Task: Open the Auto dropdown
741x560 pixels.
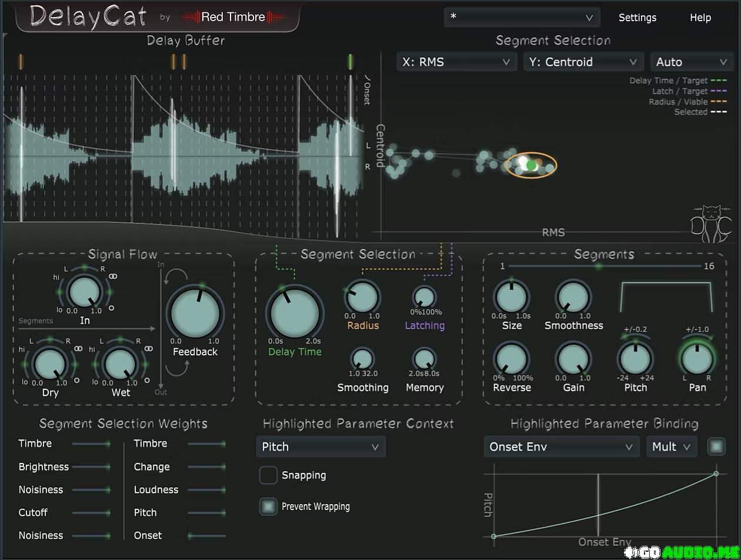Action: [x=692, y=62]
